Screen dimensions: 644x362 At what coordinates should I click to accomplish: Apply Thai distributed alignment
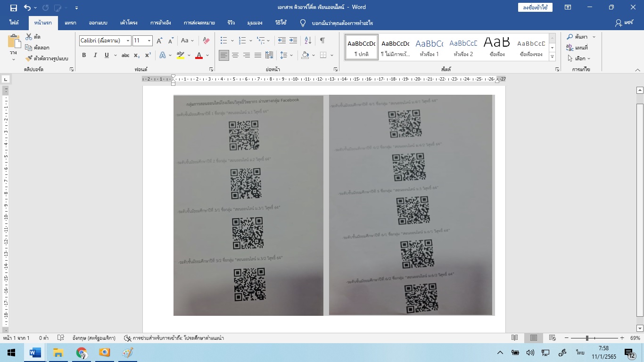(269, 55)
